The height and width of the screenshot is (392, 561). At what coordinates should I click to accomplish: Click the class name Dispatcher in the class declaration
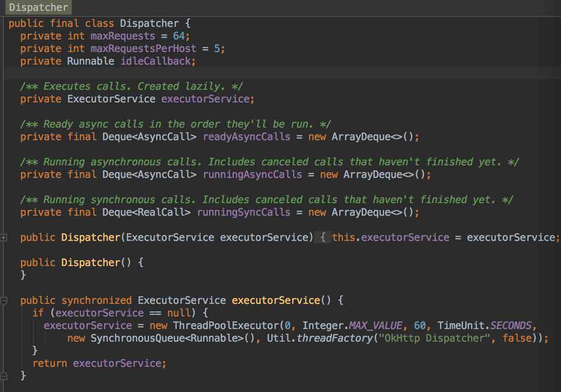[x=149, y=24]
